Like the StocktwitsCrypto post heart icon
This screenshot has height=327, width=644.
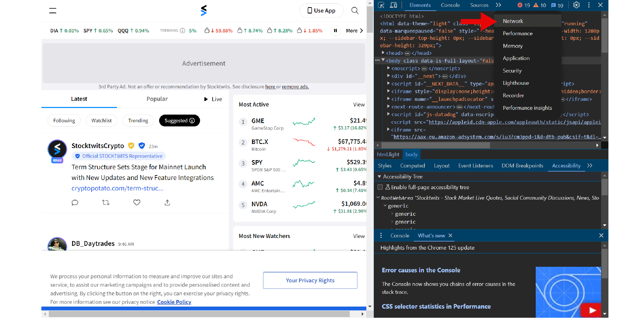(137, 203)
